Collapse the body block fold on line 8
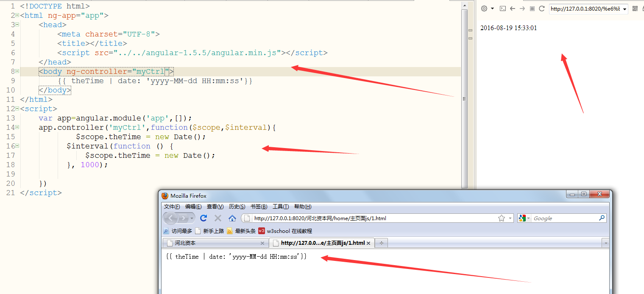Image resolution: width=644 pixels, height=294 pixels. pos(17,71)
